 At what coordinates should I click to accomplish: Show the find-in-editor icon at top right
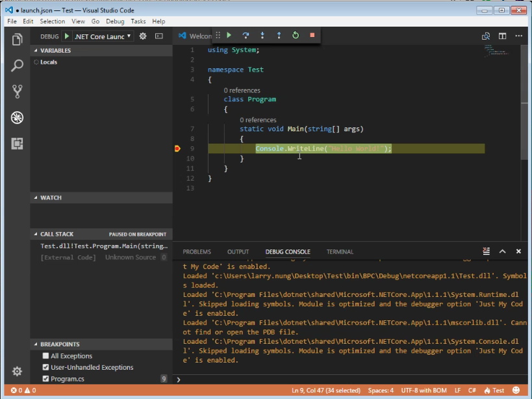486,36
